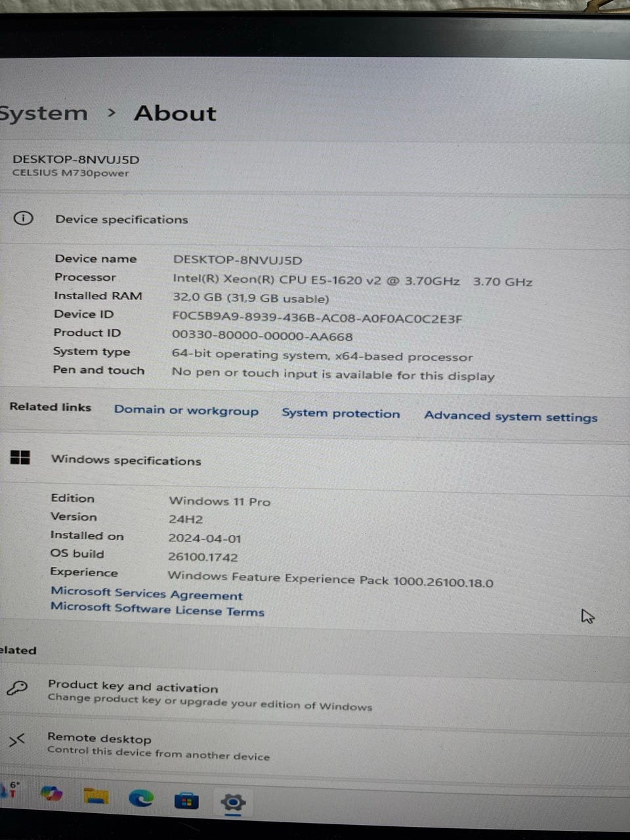Click the Pen and touch label
This screenshot has height=840, width=630.
tap(98, 370)
